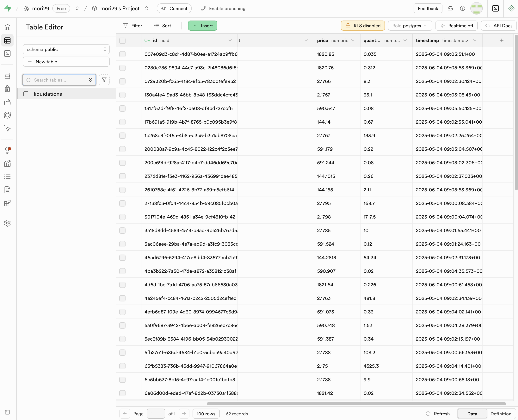This screenshot has width=518, height=420.
Task: Open the schema public dropdown
Action: pos(66,49)
